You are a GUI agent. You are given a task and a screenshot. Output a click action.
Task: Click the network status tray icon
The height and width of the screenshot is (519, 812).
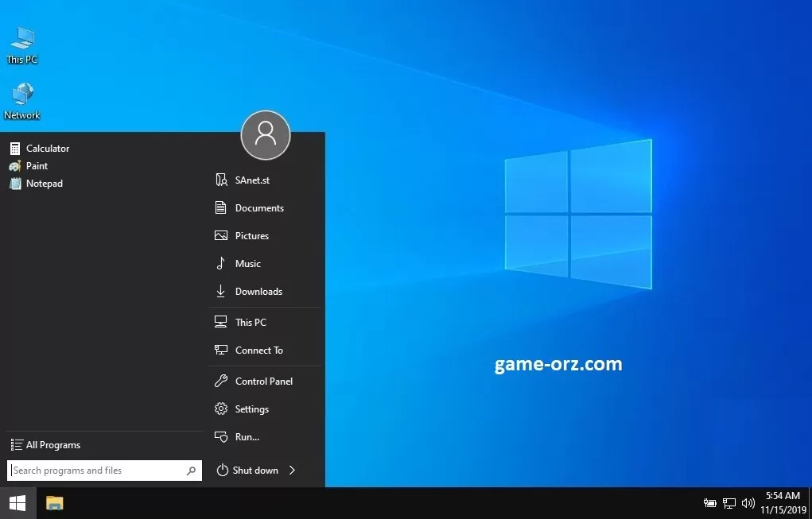728,503
